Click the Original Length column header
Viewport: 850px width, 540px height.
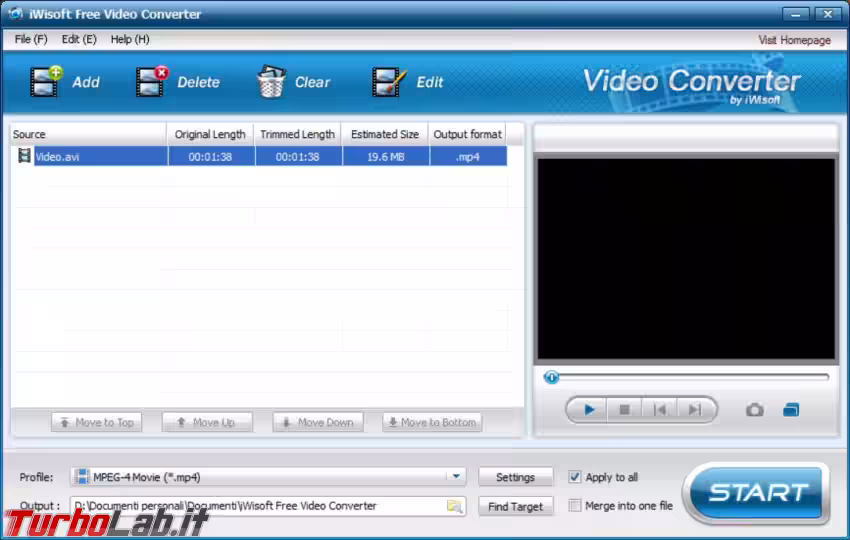(210, 134)
